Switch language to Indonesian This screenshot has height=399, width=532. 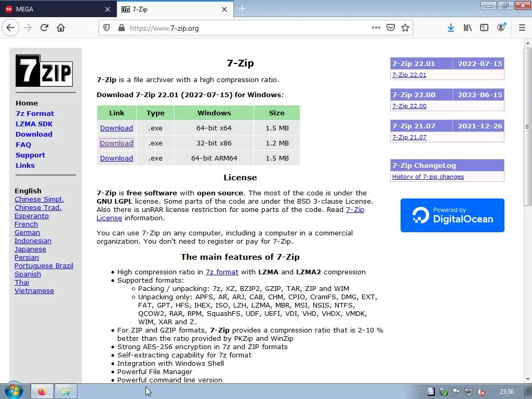(x=33, y=241)
